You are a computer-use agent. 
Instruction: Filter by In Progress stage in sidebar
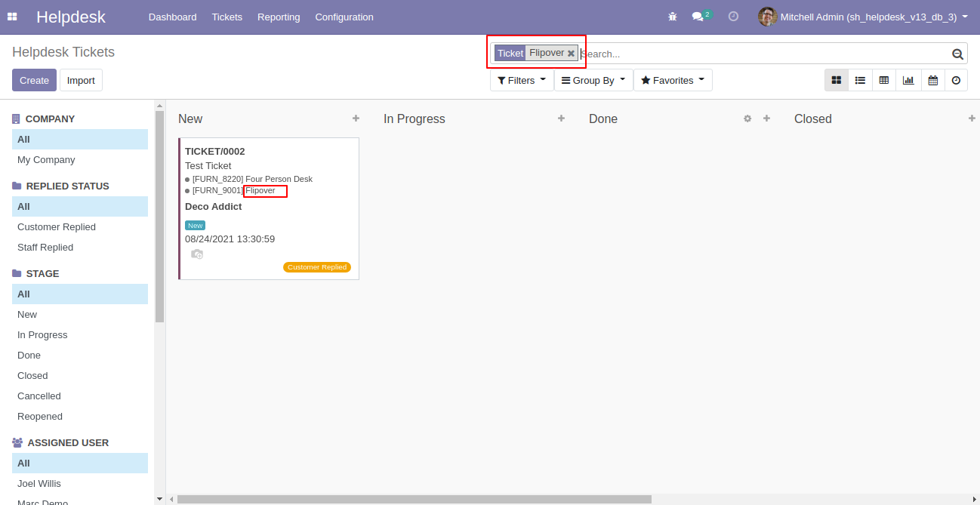click(80, 334)
